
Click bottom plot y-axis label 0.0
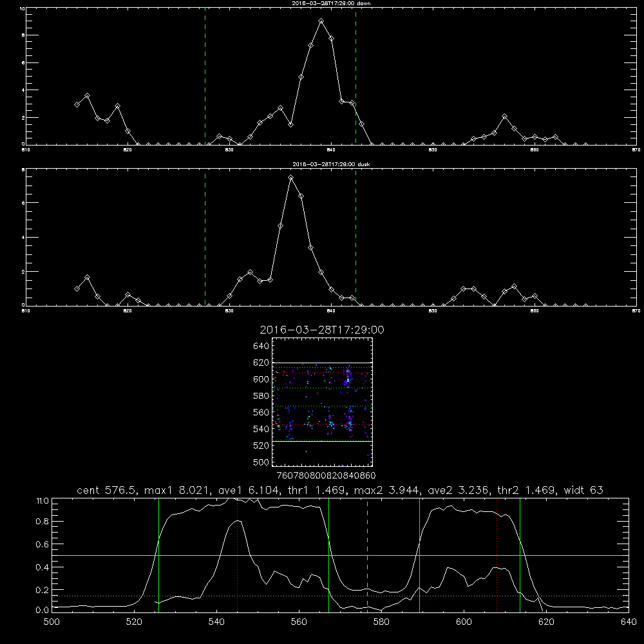(43, 611)
